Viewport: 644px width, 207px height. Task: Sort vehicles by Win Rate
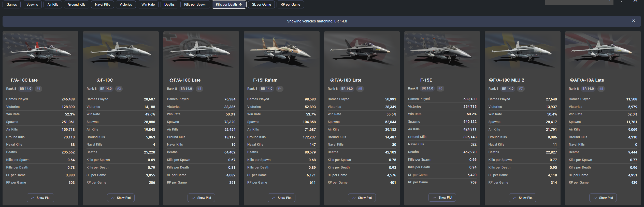148,5
